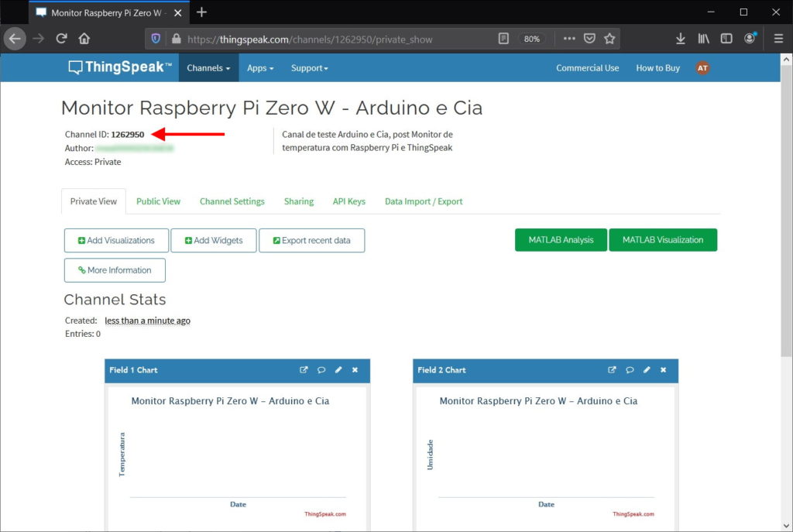
Task: Save page to Pocket
Action: (589, 39)
